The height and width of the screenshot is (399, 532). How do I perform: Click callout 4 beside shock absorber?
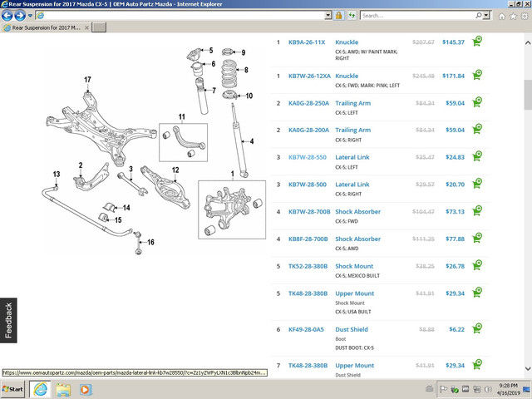[x=251, y=141]
